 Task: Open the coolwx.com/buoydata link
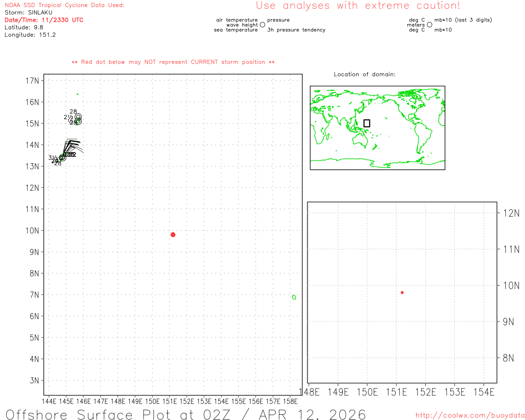tap(470, 415)
